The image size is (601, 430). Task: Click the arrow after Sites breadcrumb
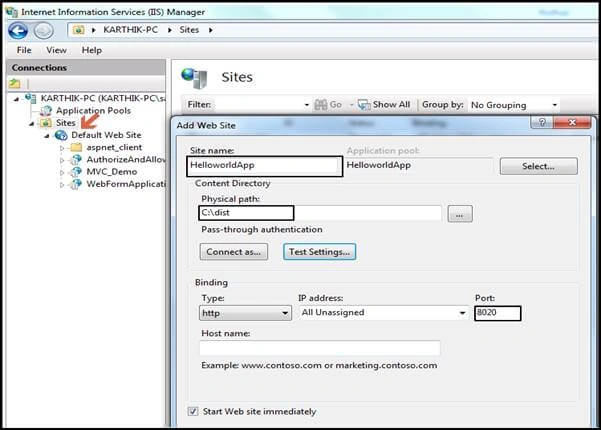211,30
